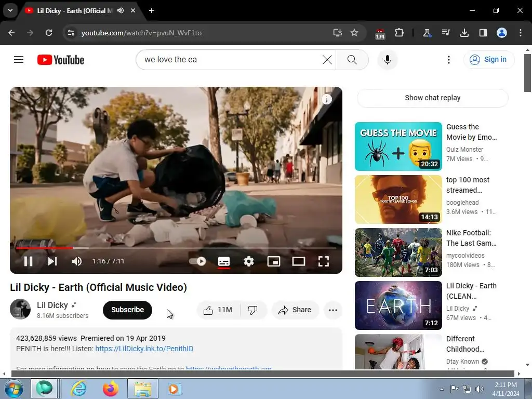The width and height of the screenshot is (532, 399).
Task: Search with your voice microphone
Action: coord(387,60)
